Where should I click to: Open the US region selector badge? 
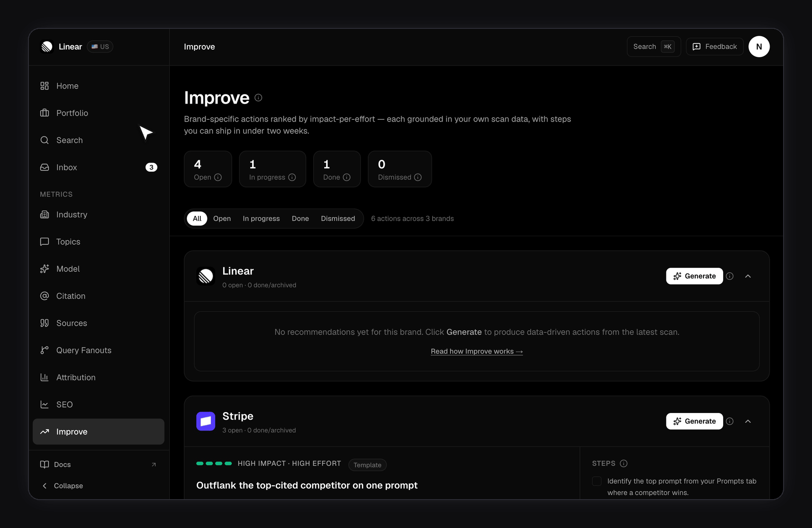click(100, 47)
